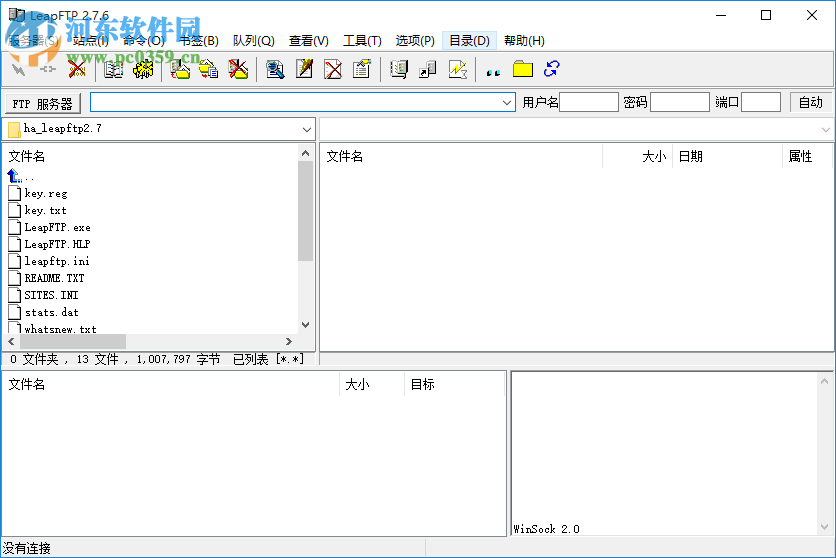The image size is (836, 558).
Task: Click the blue refresh arrows icon
Action: click(551, 69)
